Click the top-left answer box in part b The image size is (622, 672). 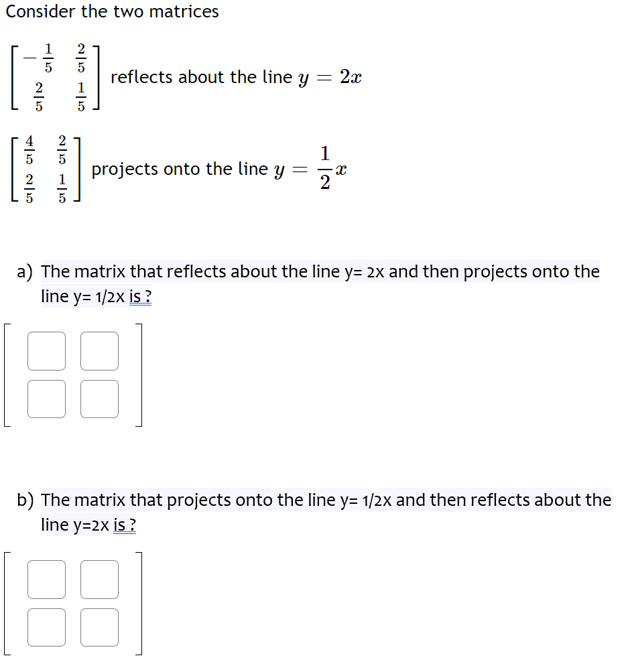click(46, 579)
